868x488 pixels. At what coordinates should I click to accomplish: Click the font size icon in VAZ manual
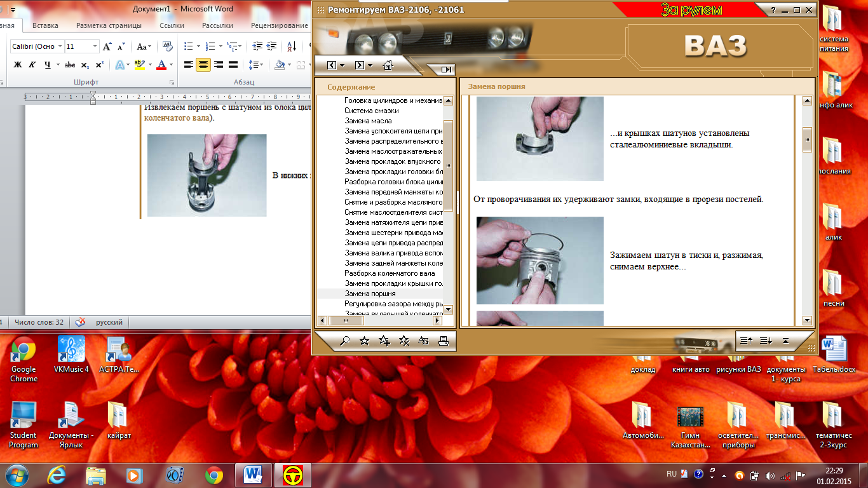point(423,341)
